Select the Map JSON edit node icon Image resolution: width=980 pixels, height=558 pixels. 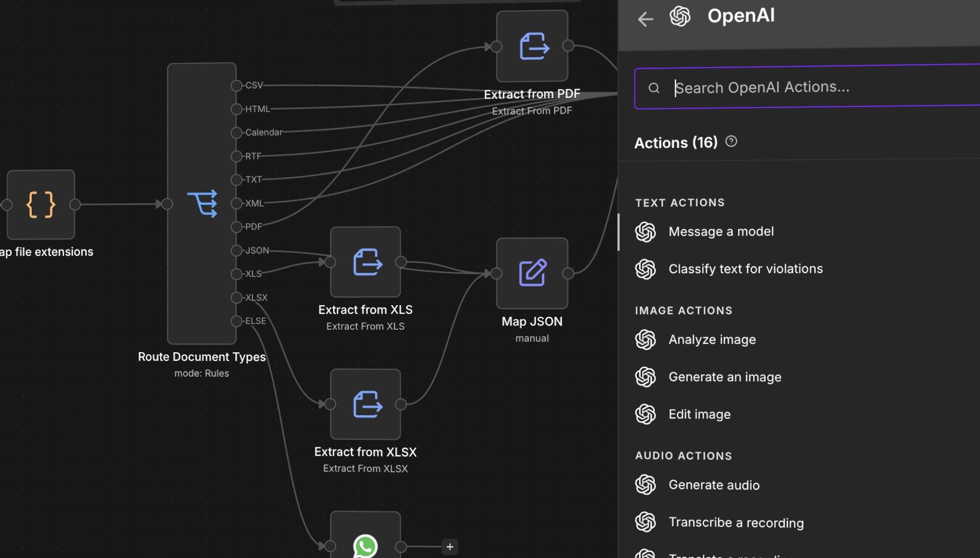click(x=532, y=273)
